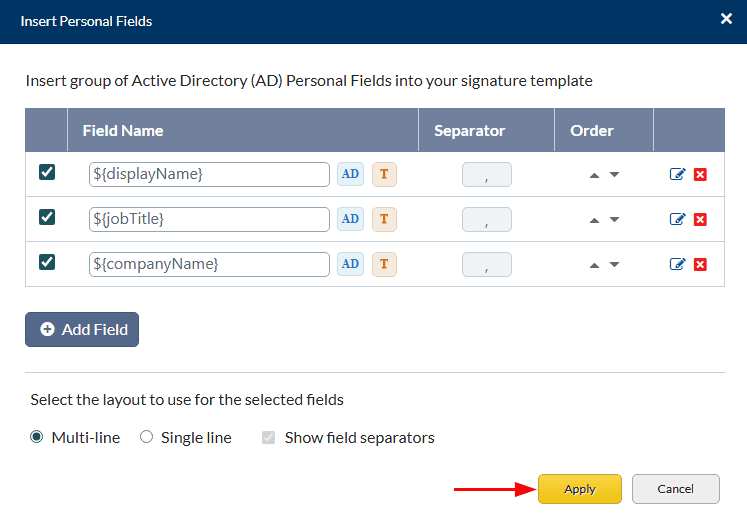747x527 pixels.
Task: Click the companyName field name input
Action: [209, 264]
